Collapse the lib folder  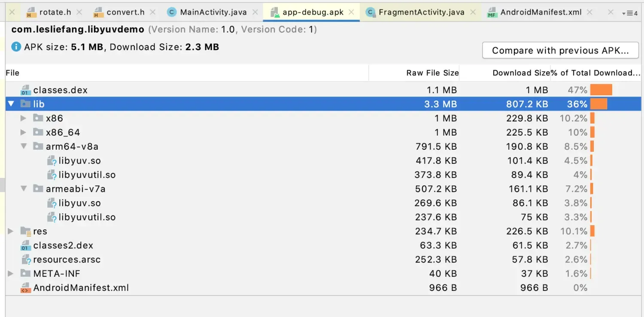pos(11,104)
